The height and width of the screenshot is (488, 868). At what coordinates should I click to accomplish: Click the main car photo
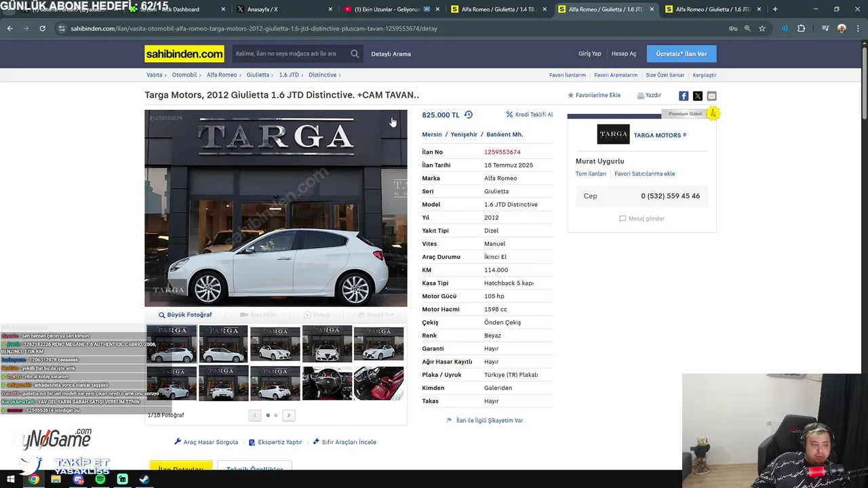pyautogui.click(x=276, y=208)
